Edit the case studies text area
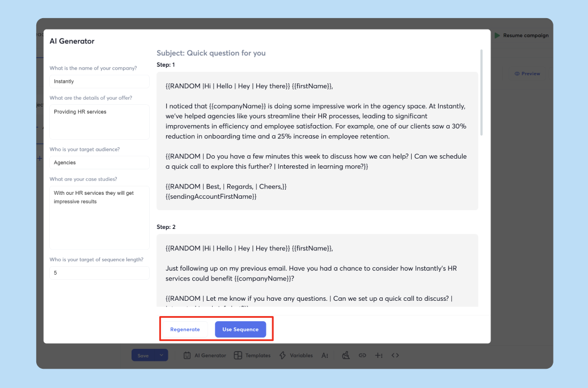The image size is (588, 388). (99, 218)
